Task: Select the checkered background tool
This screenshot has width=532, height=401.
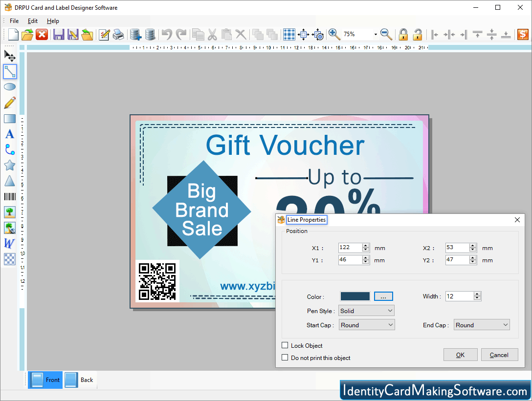Action: pyautogui.click(x=10, y=259)
